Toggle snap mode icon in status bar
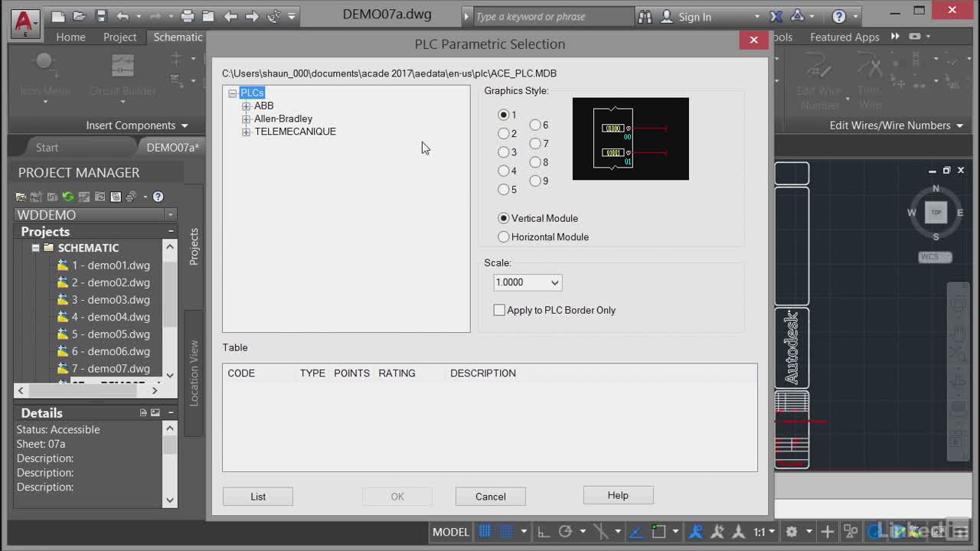 point(506,531)
